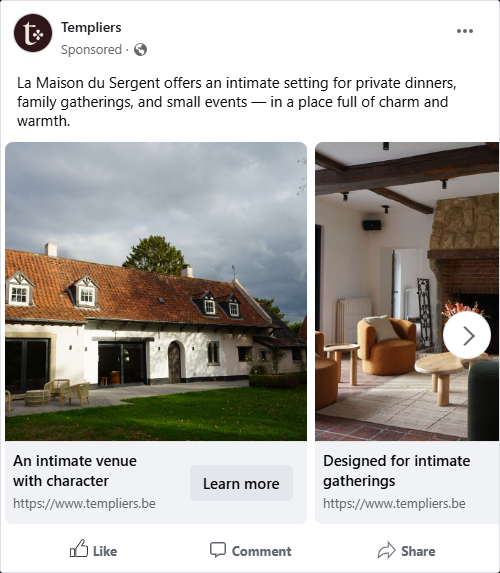Open the Templiers page name link

click(91, 27)
